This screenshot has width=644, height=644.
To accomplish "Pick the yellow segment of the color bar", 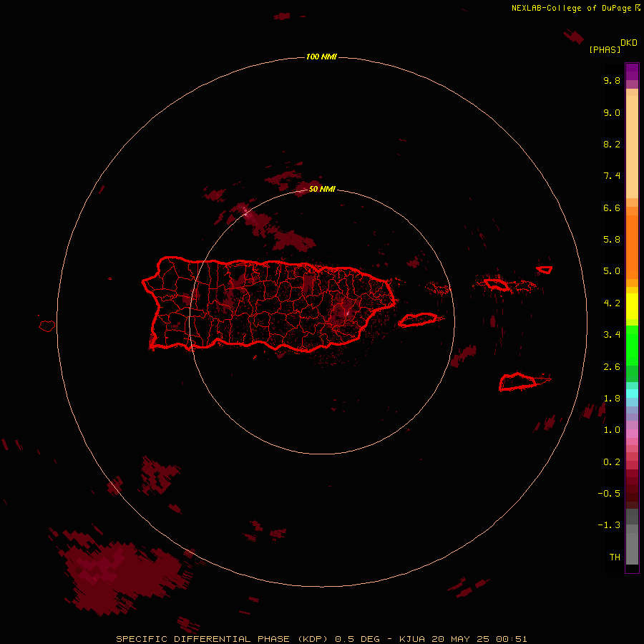I will [x=632, y=306].
